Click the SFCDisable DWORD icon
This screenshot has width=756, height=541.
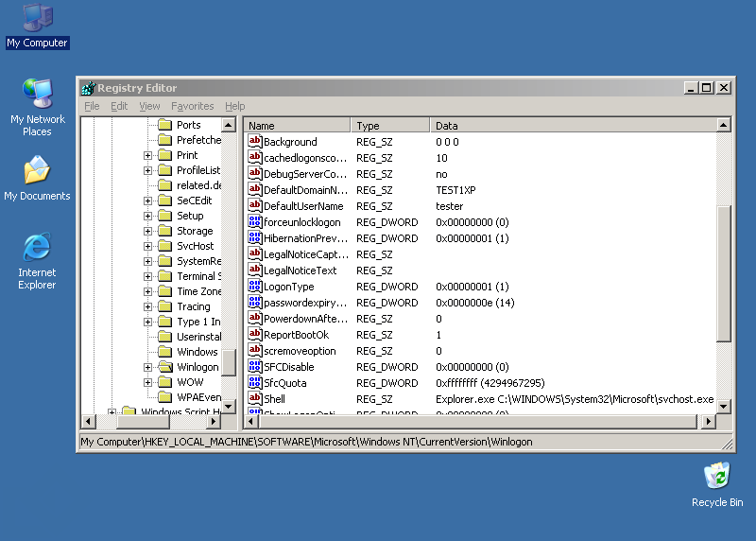pos(254,367)
